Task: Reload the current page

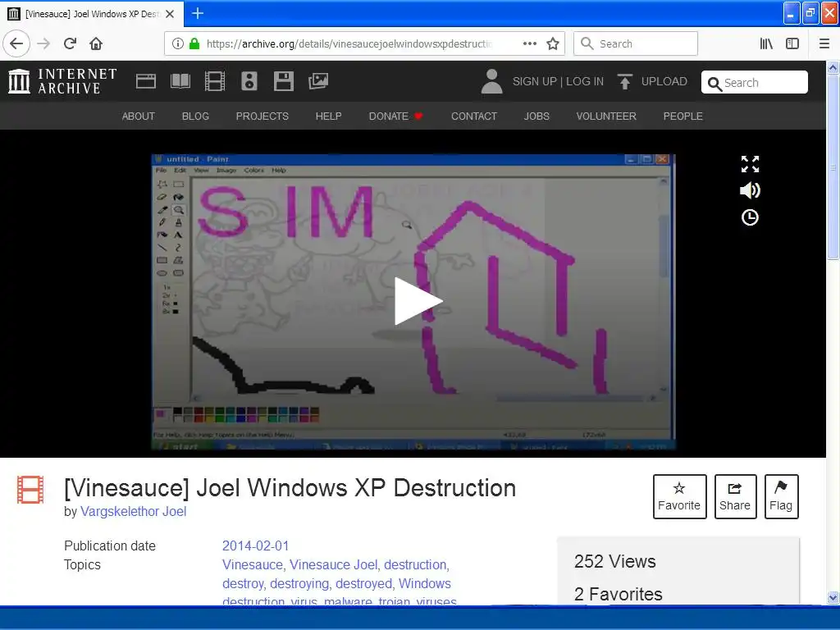Action: coord(71,43)
